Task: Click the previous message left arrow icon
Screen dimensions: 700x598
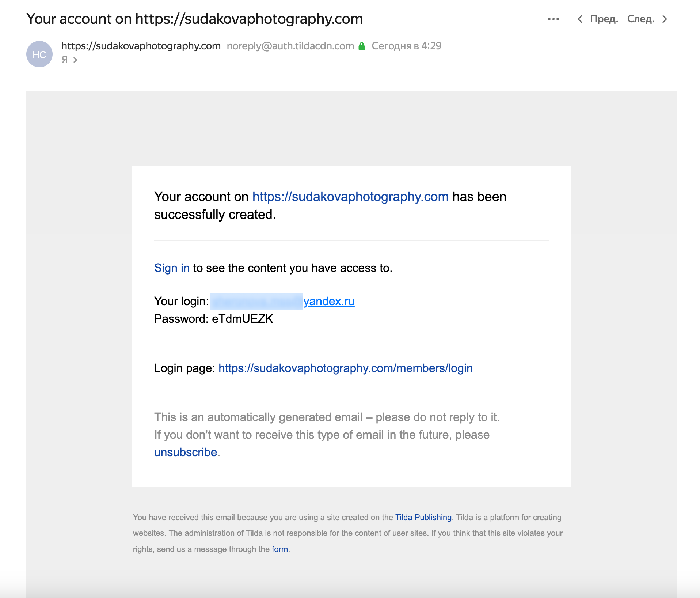Action: (580, 19)
